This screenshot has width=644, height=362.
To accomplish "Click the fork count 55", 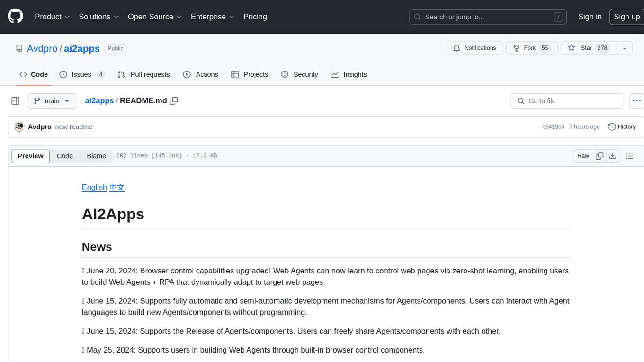I will pyautogui.click(x=545, y=48).
